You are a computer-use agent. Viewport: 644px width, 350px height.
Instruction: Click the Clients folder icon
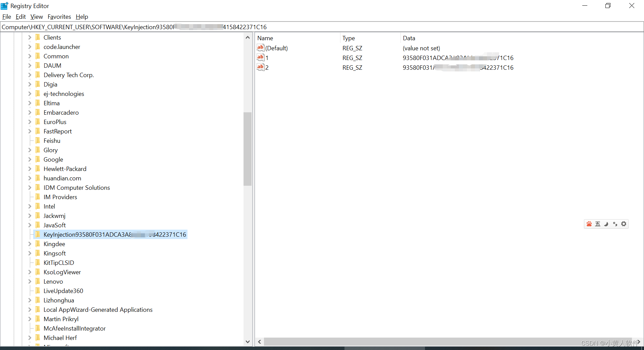click(x=38, y=37)
